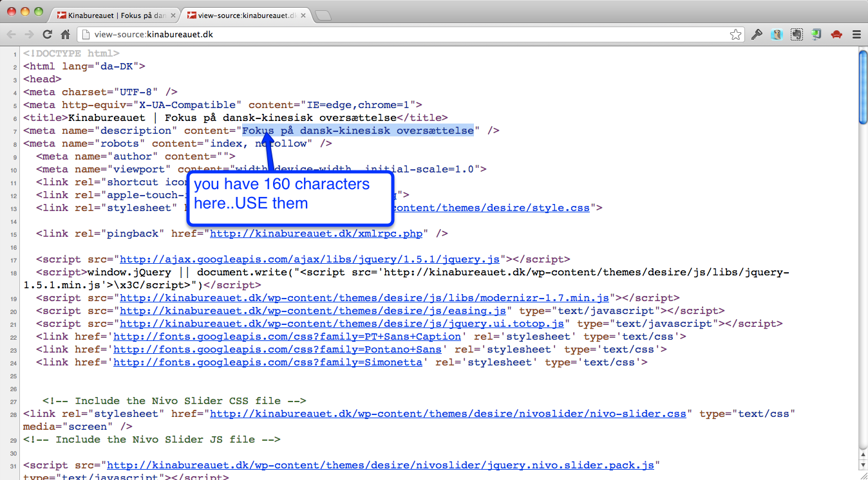The image size is (868, 480).
Task: Open the saved passwords key icon
Action: (757, 35)
